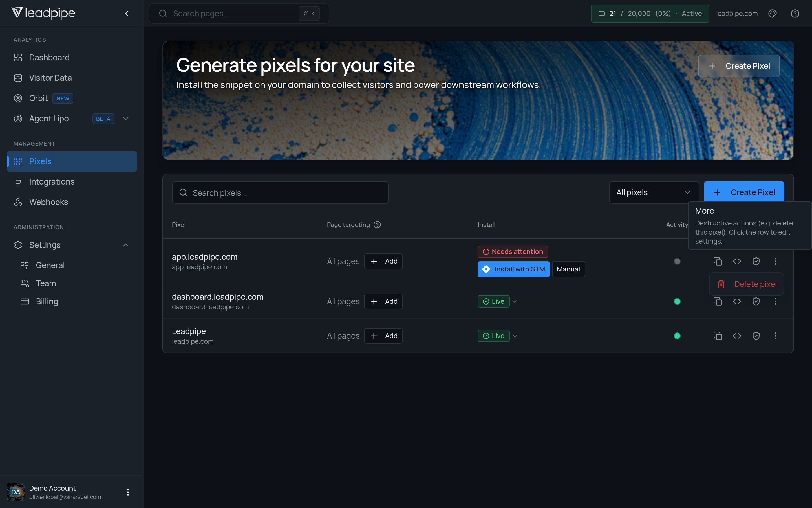The height and width of the screenshot is (508, 812).
Task: Go to Team settings
Action: 75,283
